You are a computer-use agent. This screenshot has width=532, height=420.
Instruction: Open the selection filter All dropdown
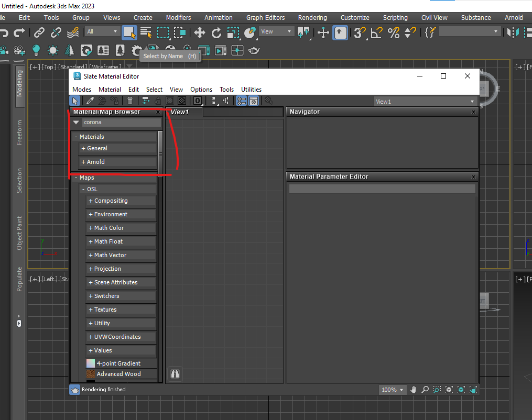tap(102, 31)
